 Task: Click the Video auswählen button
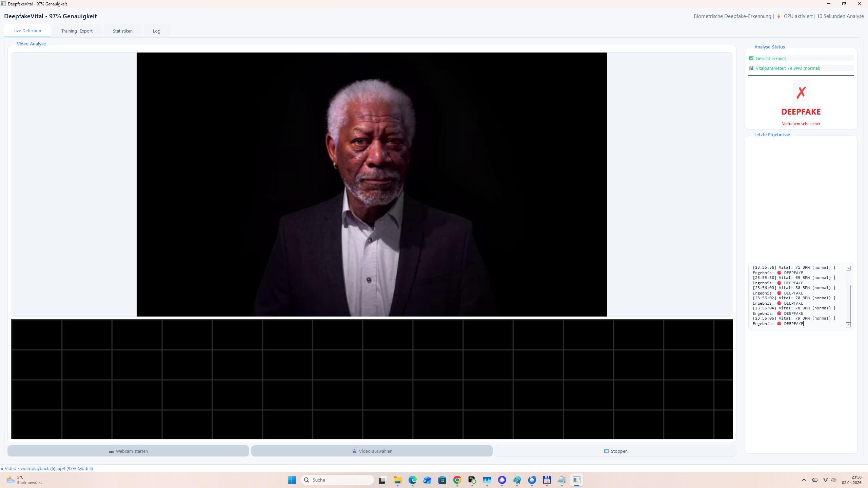click(372, 451)
